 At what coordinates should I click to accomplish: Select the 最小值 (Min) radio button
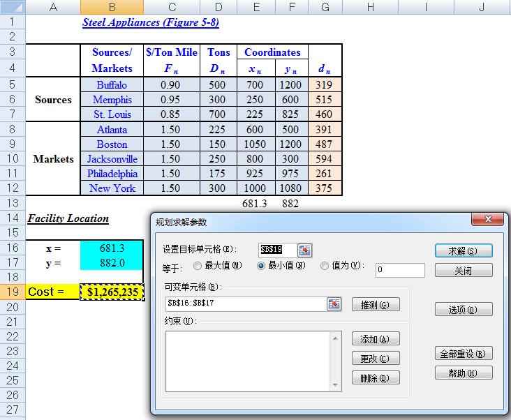pos(262,266)
